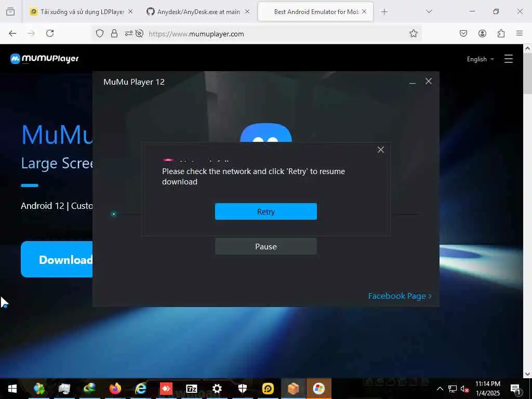Screen dimensions: 532x399
Task: Click the Pause button
Action: [x=265, y=246]
